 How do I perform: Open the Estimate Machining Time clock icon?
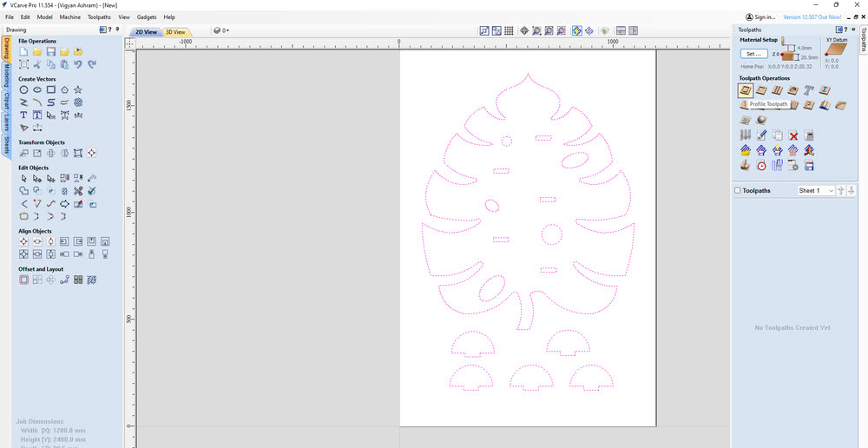(x=762, y=165)
